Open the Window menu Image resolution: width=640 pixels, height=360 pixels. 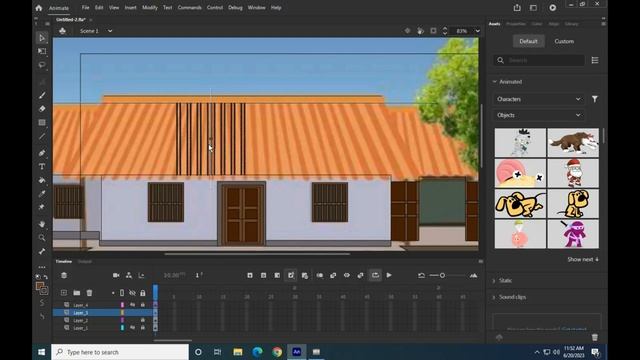pyautogui.click(x=256, y=8)
